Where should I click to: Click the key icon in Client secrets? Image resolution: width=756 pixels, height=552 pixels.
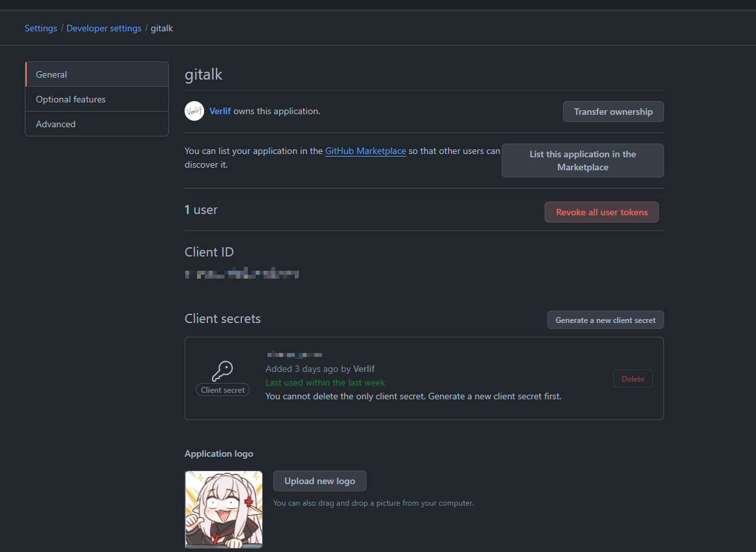click(x=222, y=371)
